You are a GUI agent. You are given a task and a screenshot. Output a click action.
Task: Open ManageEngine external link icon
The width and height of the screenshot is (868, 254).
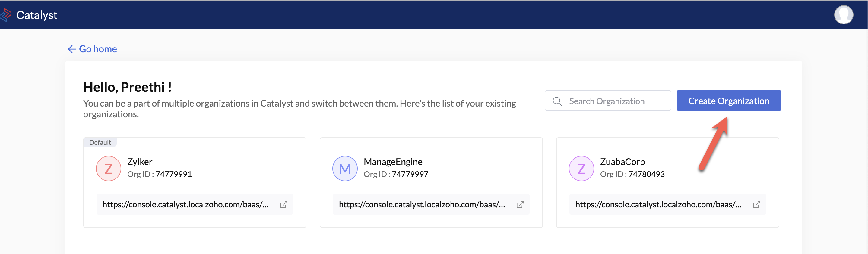pos(520,205)
